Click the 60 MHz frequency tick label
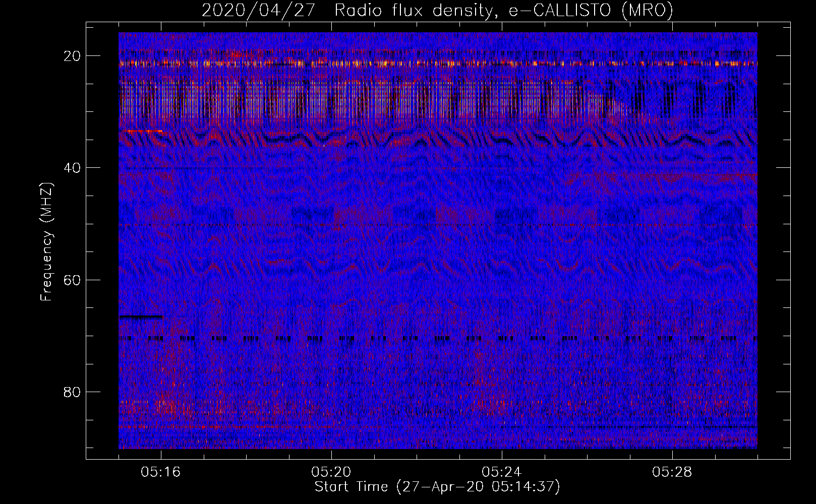Viewport: 816px width, 504px height. [73, 280]
